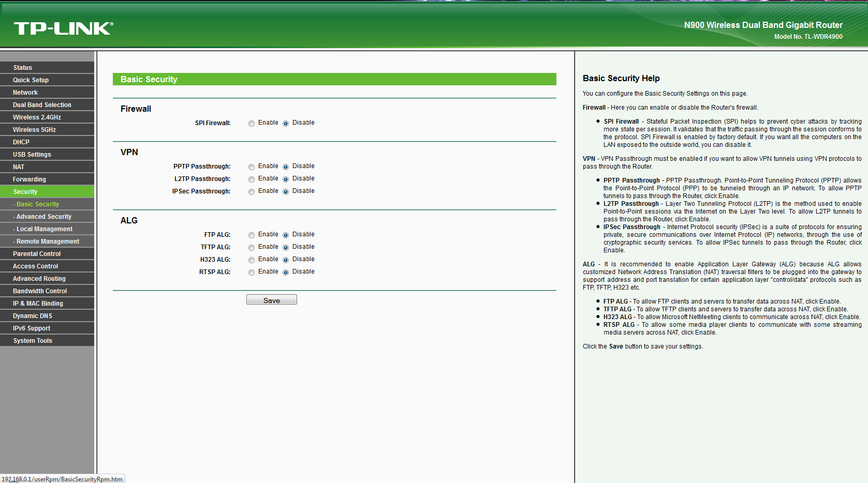Open System Tools
Viewport: 868px width, 483px height.
(x=47, y=341)
